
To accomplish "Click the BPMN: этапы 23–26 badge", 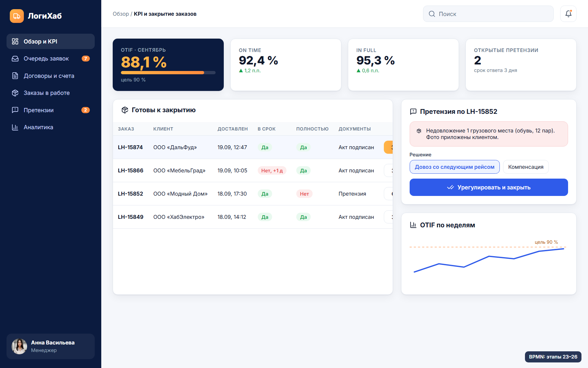I will [x=553, y=357].
